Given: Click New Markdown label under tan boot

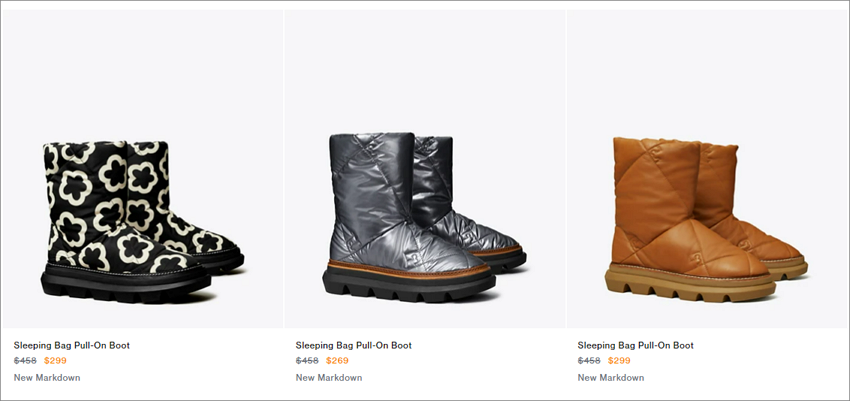Looking at the screenshot, I should 611,378.
